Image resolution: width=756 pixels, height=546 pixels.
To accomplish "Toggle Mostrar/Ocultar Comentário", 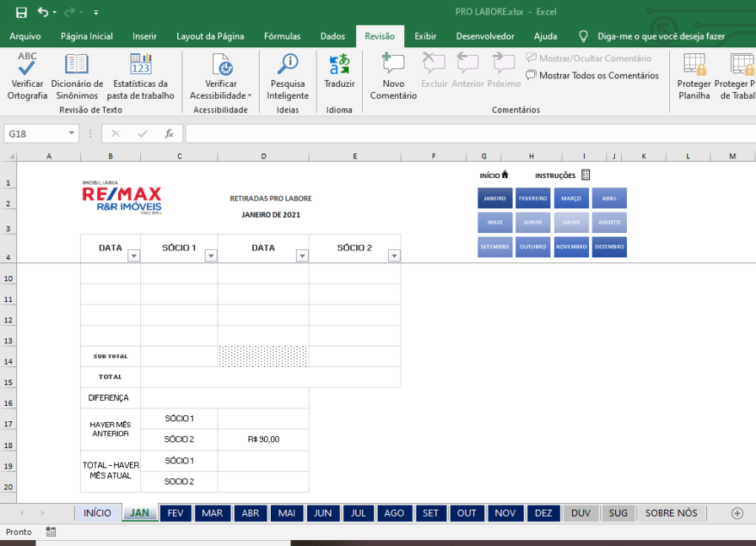I will (589, 58).
